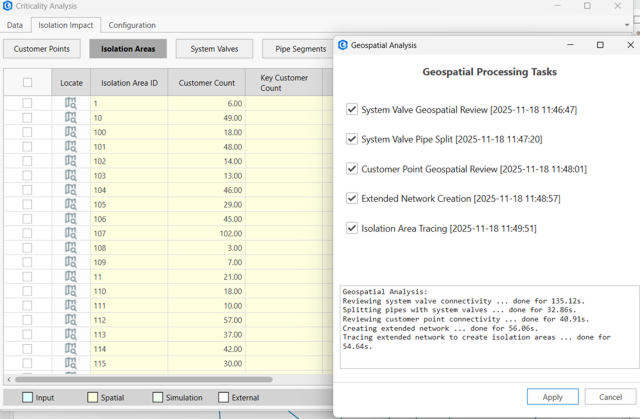Image resolution: width=640 pixels, height=419 pixels.
Task: Locate isolation area 103 on map
Action: [x=70, y=175]
